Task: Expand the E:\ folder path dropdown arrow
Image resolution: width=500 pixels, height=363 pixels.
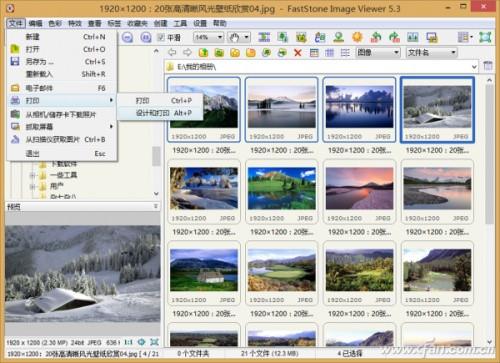Action: pos(474,67)
